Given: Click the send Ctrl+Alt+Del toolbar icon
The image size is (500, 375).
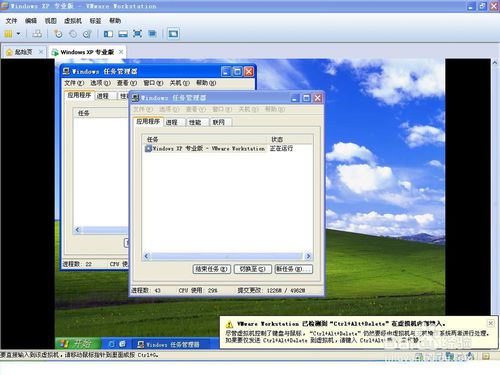Looking at the screenshot, I should (37, 34).
